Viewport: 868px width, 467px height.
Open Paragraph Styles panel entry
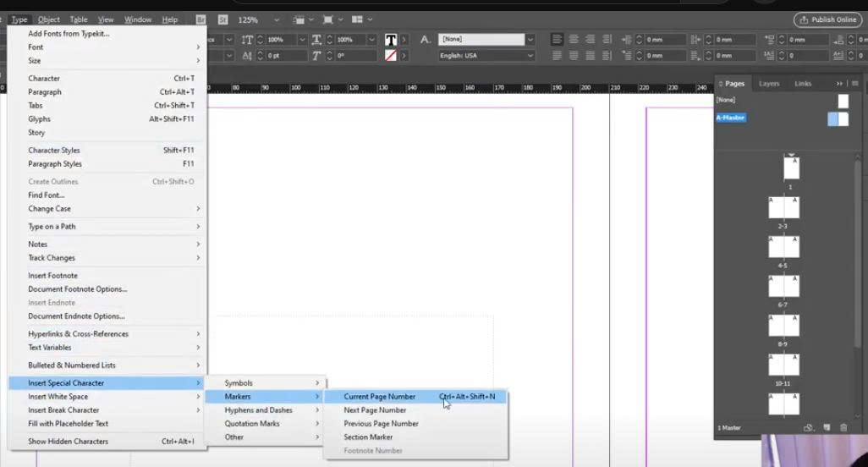[107, 164]
